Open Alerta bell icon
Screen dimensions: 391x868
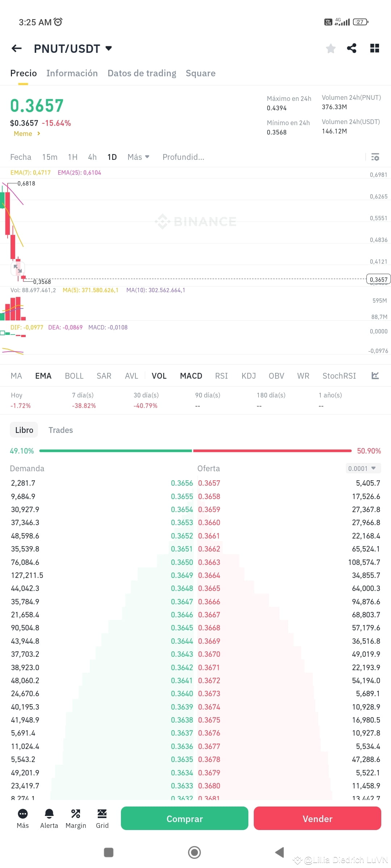49,819
